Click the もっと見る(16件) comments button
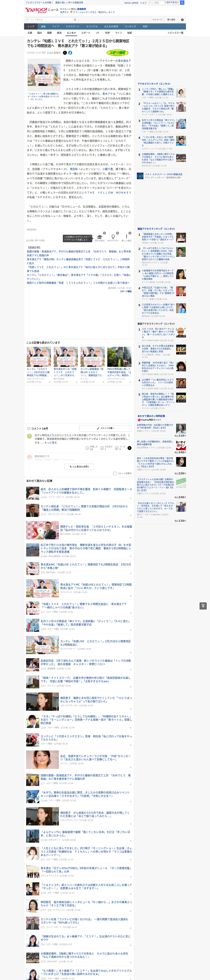The image size is (210, 980). coord(79,466)
